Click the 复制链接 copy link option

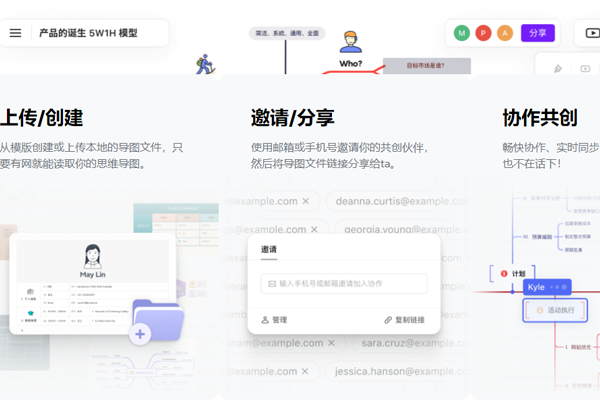coord(404,320)
